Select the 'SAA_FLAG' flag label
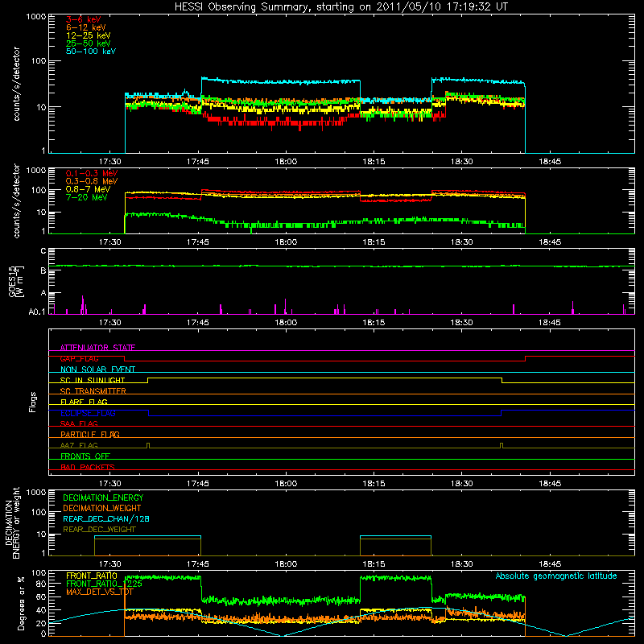This screenshot has height=644, width=644. [79, 423]
